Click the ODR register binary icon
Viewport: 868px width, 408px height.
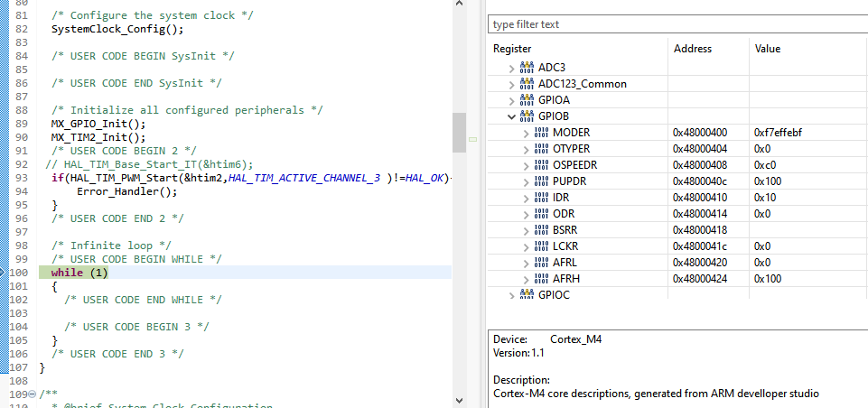(x=541, y=214)
